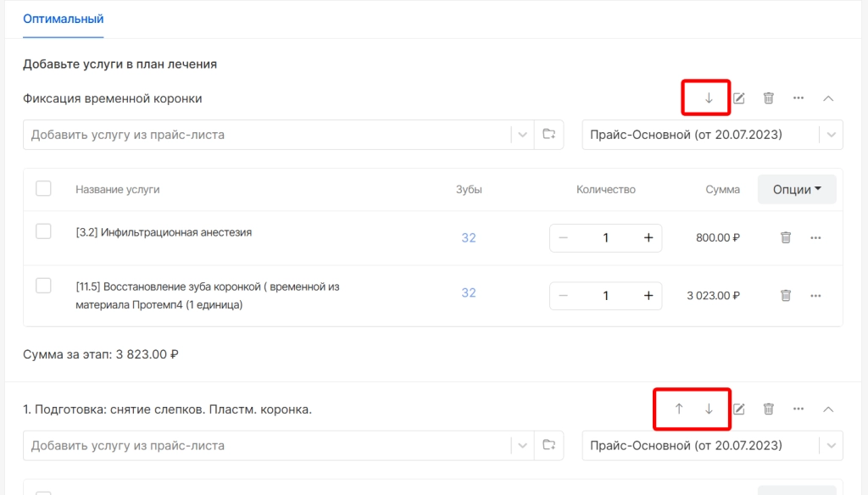Viewport: 868px width, 495px height.
Task: Delete the 'Подготовка: снятие слепков' stage
Action: click(768, 409)
